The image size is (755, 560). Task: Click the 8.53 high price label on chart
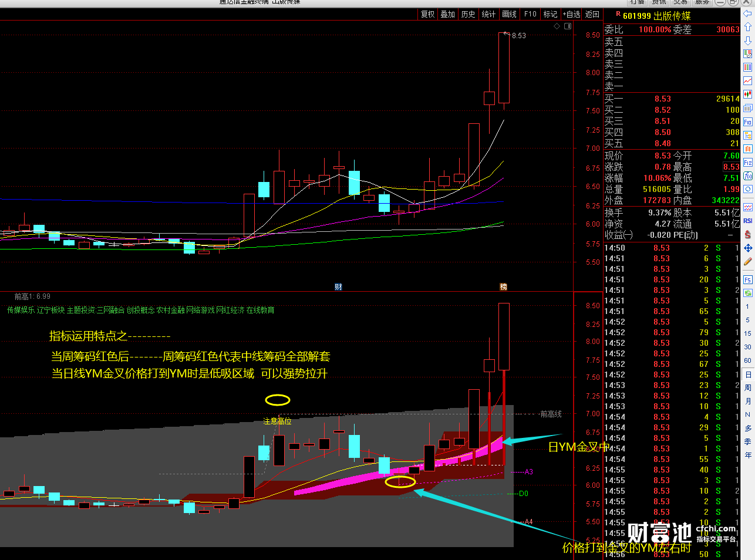(519, 36)
